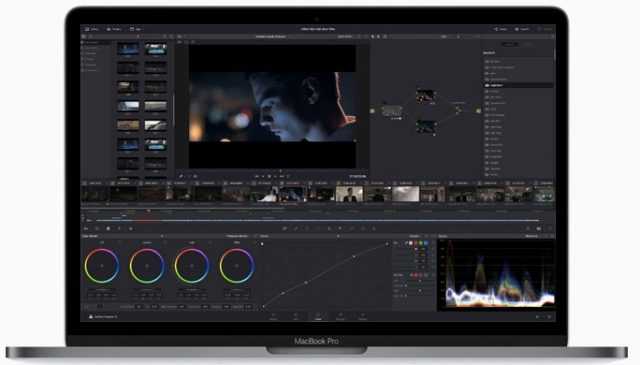Toggle the loop playback button
Screen dimensions: 640x365
[288, 176]
